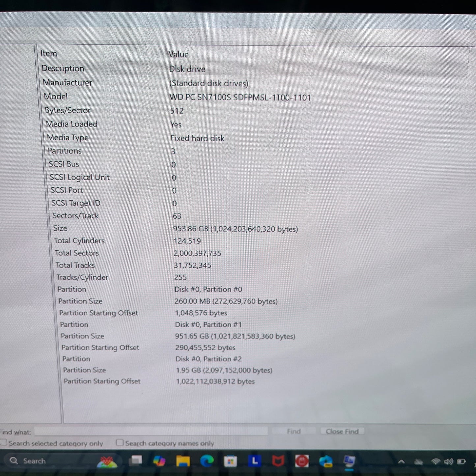Open the blue L app icon
Image resolution: width=476 pixels, height=476 pixels.
click(x=255, y=461)
